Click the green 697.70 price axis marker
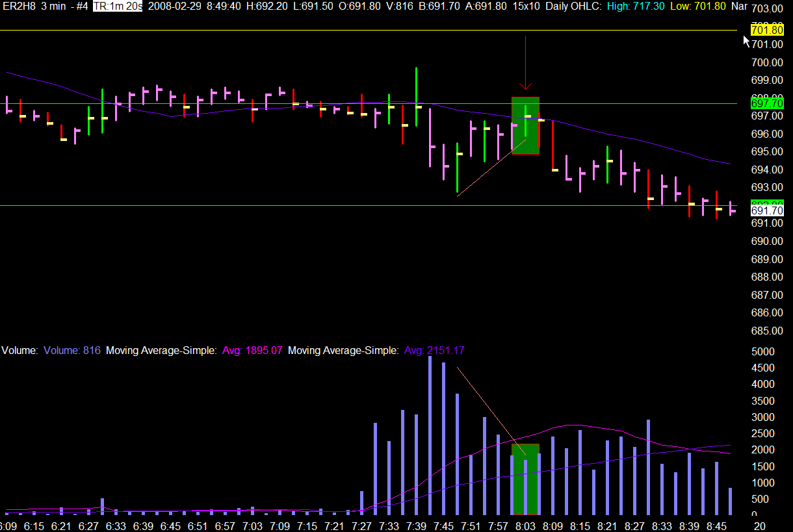The width and height of the screenshot is (793, 532). click(x=767, y=103)
